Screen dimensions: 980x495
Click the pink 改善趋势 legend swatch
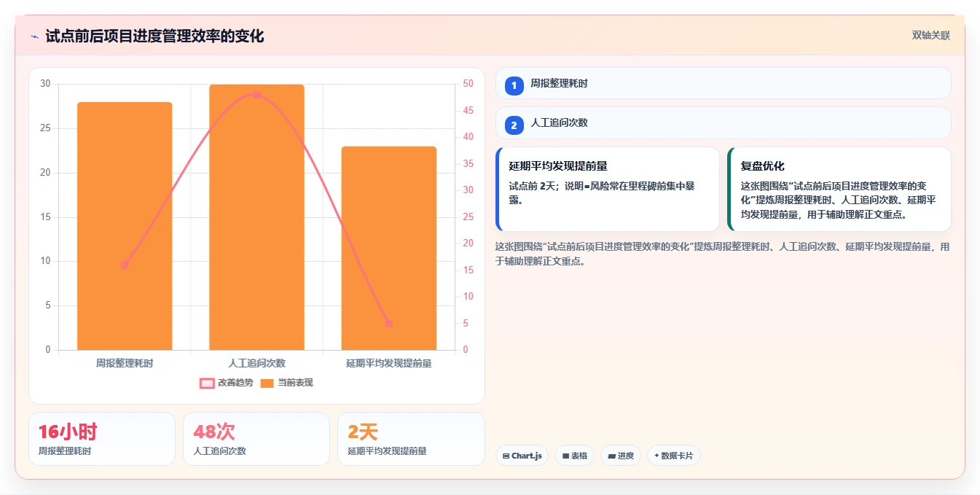pyautogui.click(x=207, y=383)
